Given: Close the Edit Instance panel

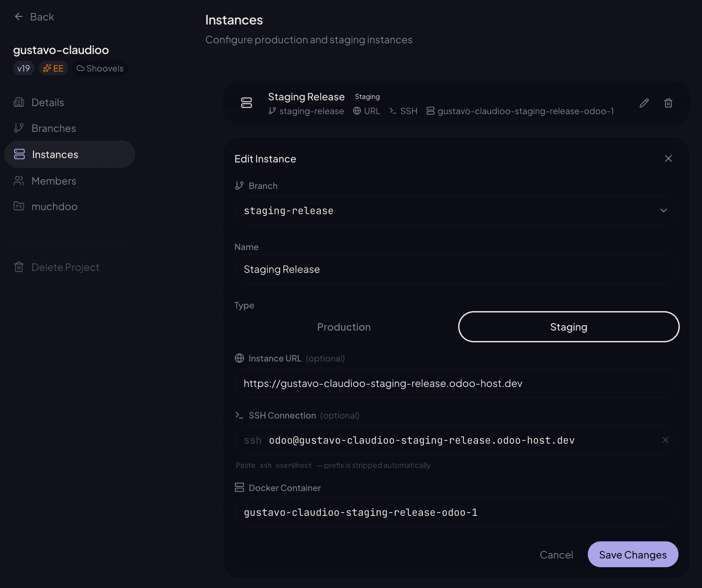Looking at the screenshot, I should pyautogui.click(x=668, y=158).
